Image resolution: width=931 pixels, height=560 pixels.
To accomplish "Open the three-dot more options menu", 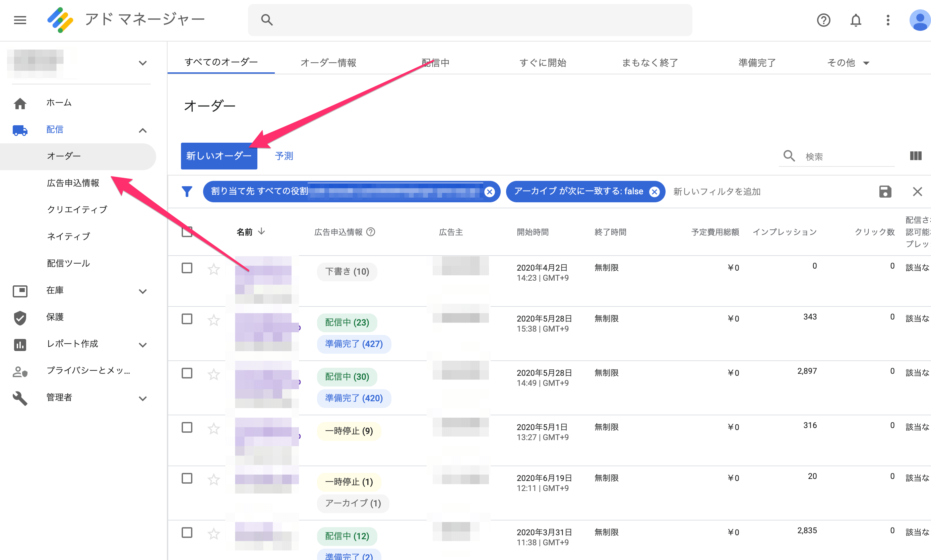I will point(887,20).
